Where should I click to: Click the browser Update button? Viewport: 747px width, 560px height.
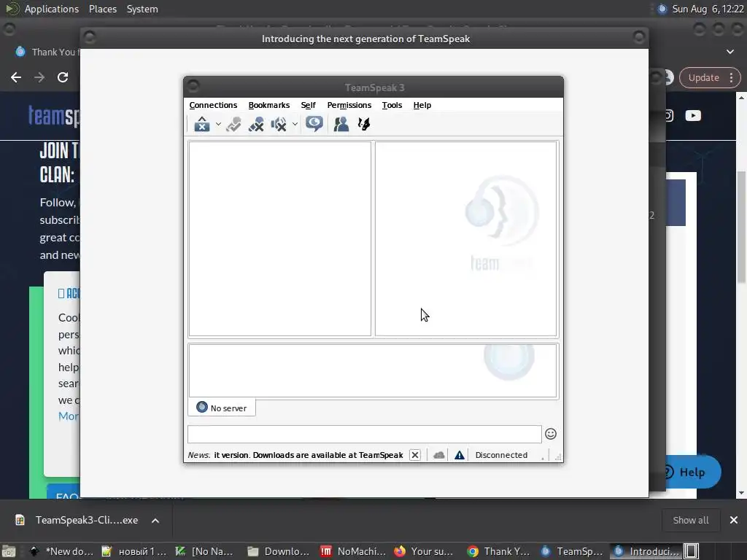pyautogui.click(x=704, y=77)
